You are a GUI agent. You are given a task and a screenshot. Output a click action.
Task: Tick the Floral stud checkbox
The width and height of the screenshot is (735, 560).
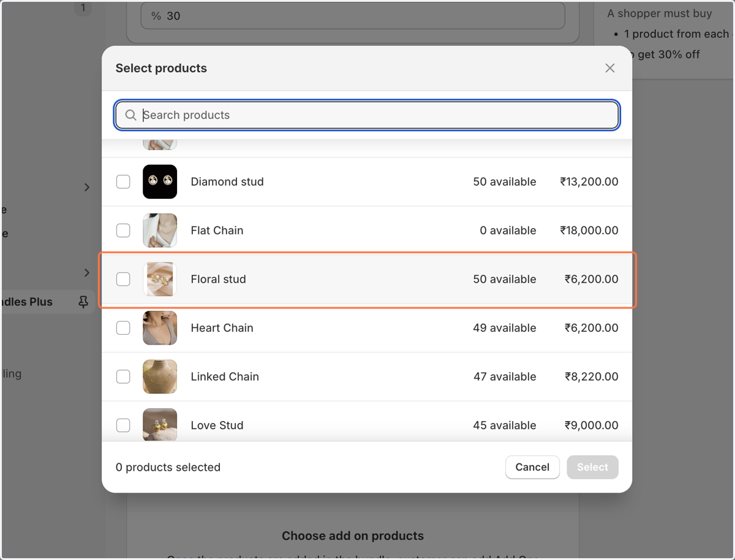123,279
